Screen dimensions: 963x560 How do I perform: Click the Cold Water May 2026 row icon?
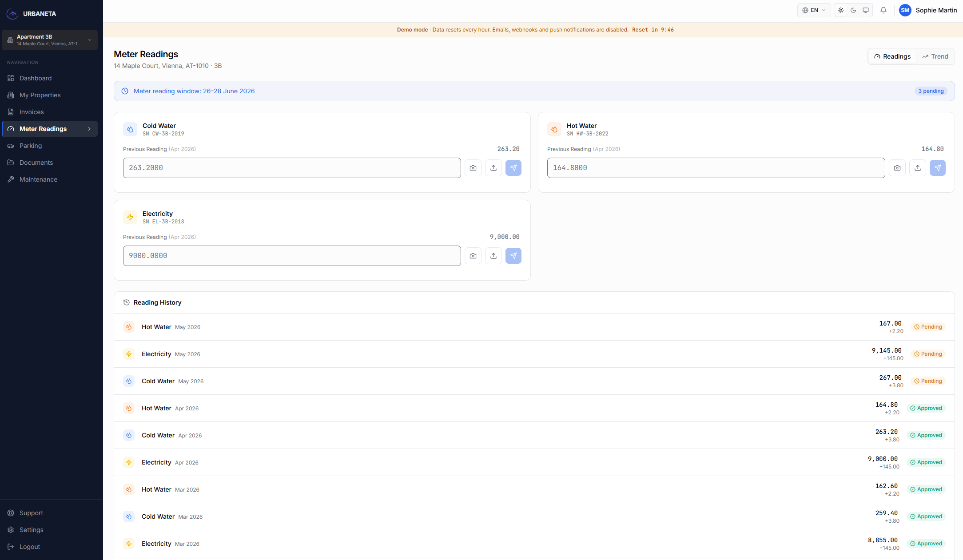point(129,381)
